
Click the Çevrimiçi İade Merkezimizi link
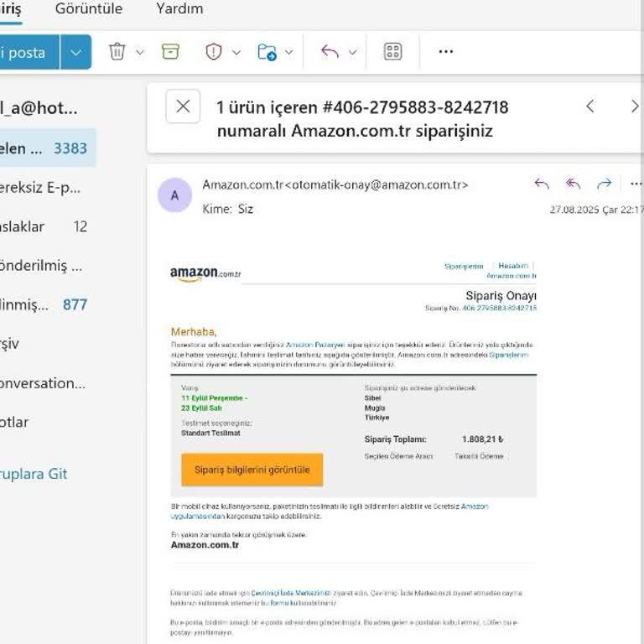coord(291,593)
